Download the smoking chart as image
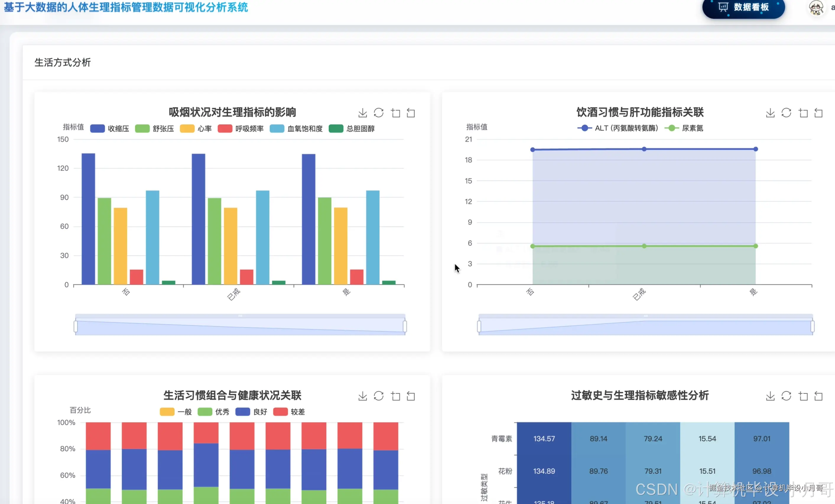 tap(362, 113)
